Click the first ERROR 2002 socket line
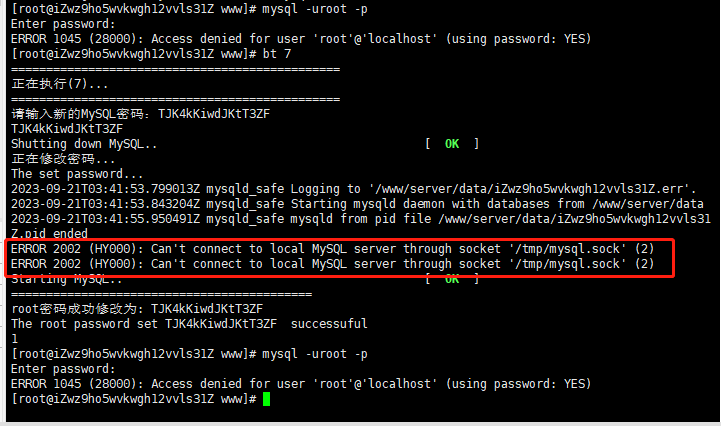Image resolution: width=721 pixels, height=426 pixels. click(332, 249)
